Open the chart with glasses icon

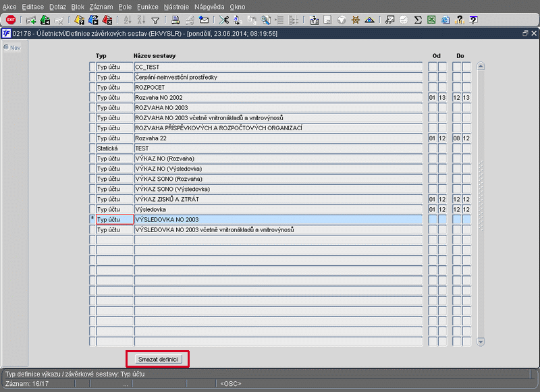tap(390, 20)
